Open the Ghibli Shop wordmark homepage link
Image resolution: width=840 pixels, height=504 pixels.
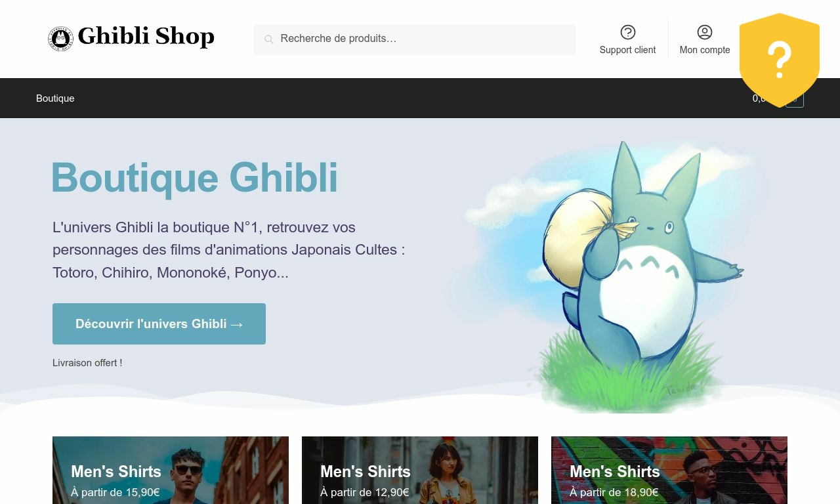point(146,37)
